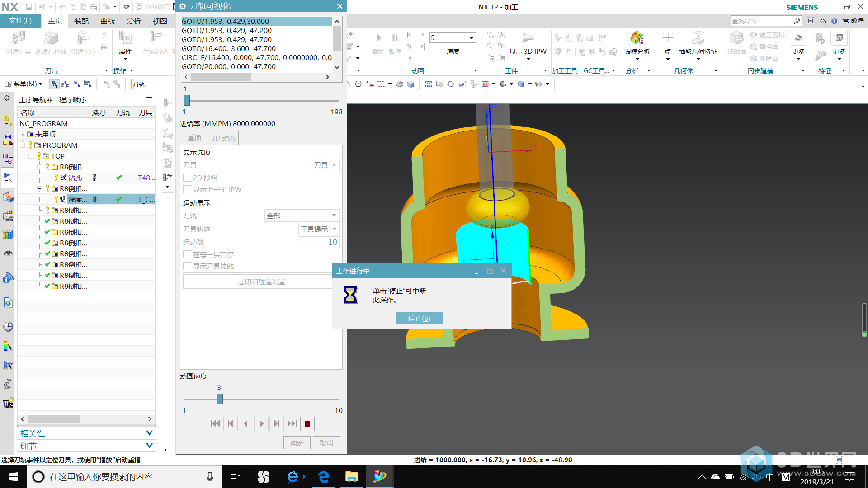Switch to the 分析 ribbon tab
The height and width of the screenshot is (488, 868).
[x=133, y=21]
